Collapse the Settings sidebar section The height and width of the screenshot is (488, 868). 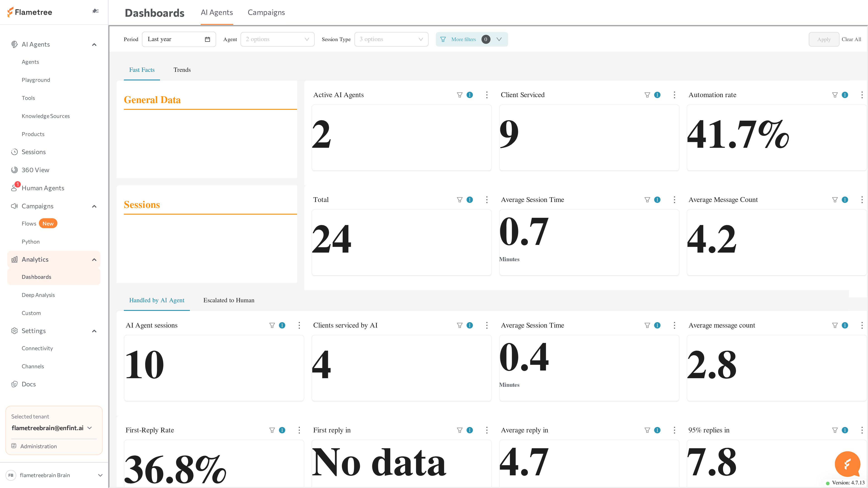click(94, 331)
